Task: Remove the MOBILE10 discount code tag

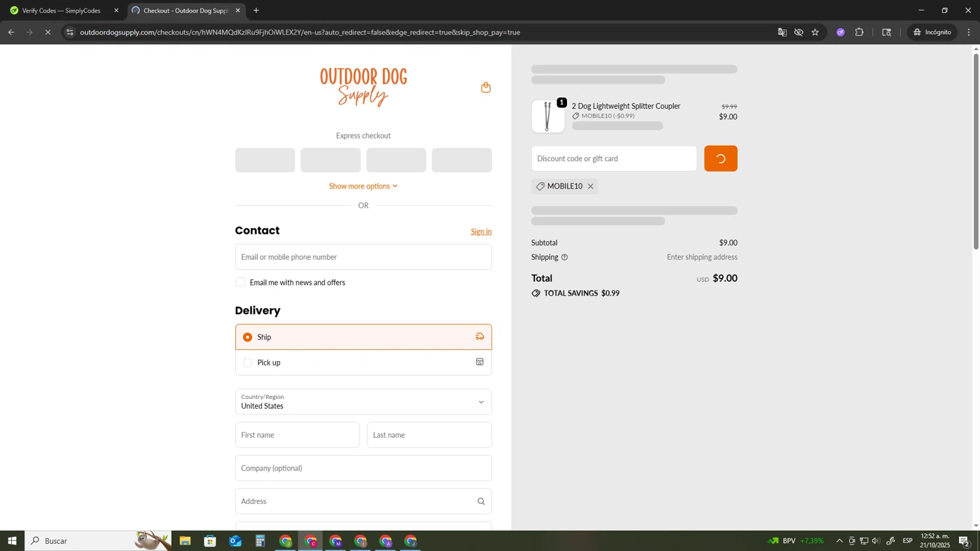Action: [x=591, y=187]
